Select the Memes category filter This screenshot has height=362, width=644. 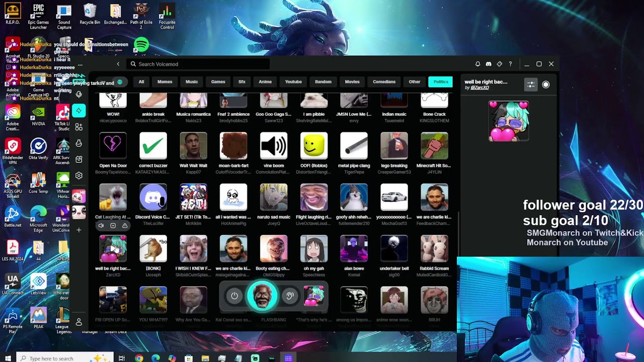165,82
